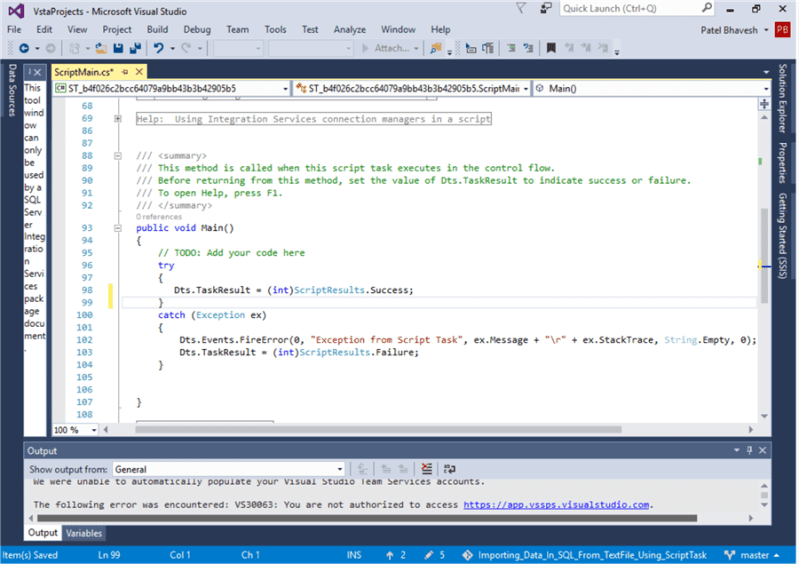
Task: Open the project scope dropdown ST_b4f026c2bcc64079a9bb43b3b42905b5
Action: coord(172,89)
